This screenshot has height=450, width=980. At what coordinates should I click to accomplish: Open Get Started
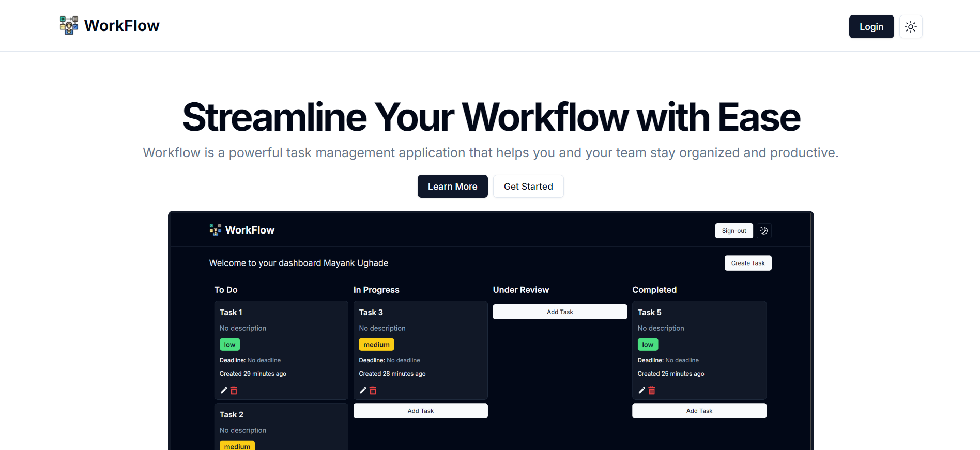pos(528,187)
